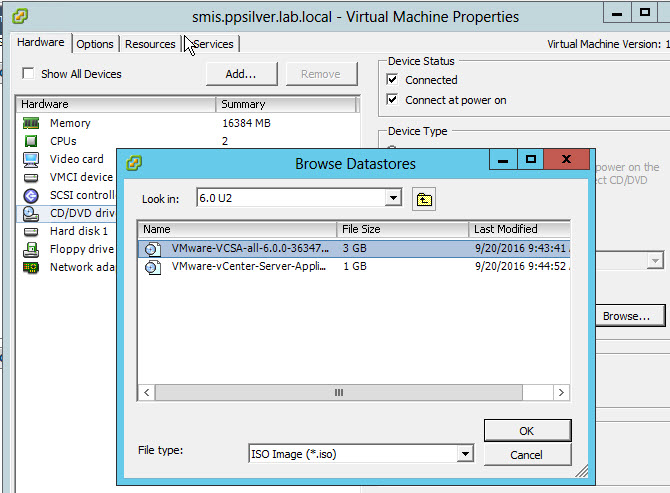Click the Summary column header
This screenshot has height=493, width=670.
click(x=286, y=104)
